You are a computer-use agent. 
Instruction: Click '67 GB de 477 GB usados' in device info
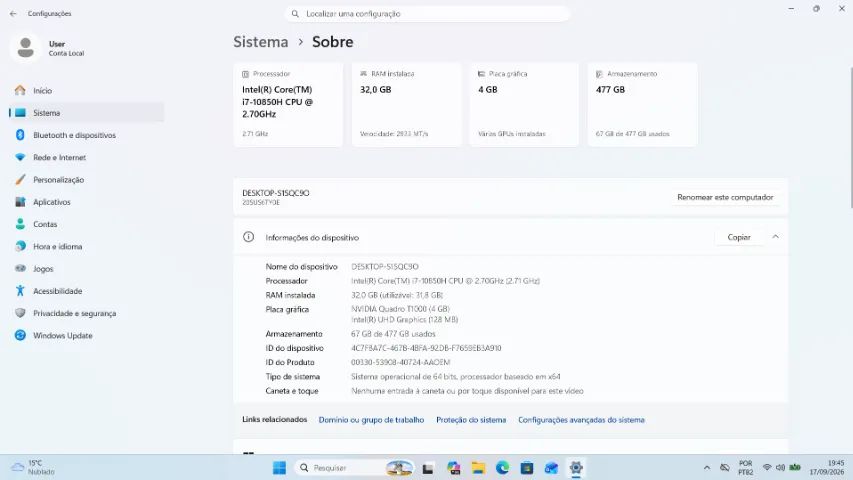click(393, 334)
